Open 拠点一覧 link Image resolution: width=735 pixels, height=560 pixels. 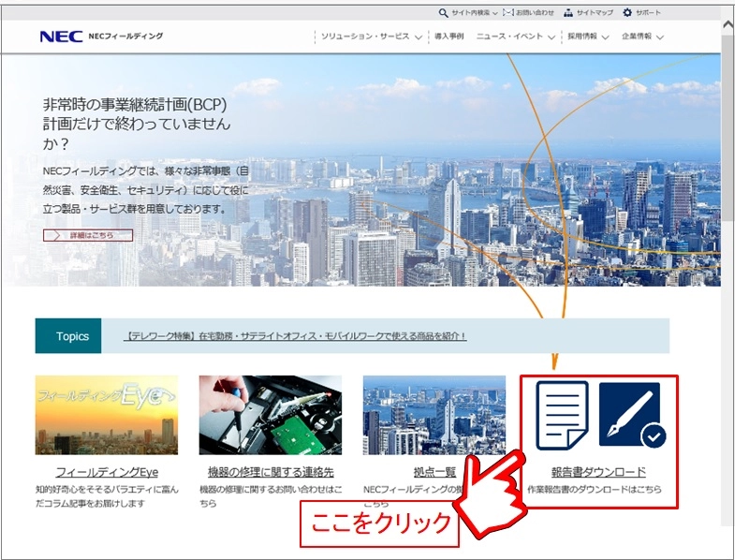435,472
